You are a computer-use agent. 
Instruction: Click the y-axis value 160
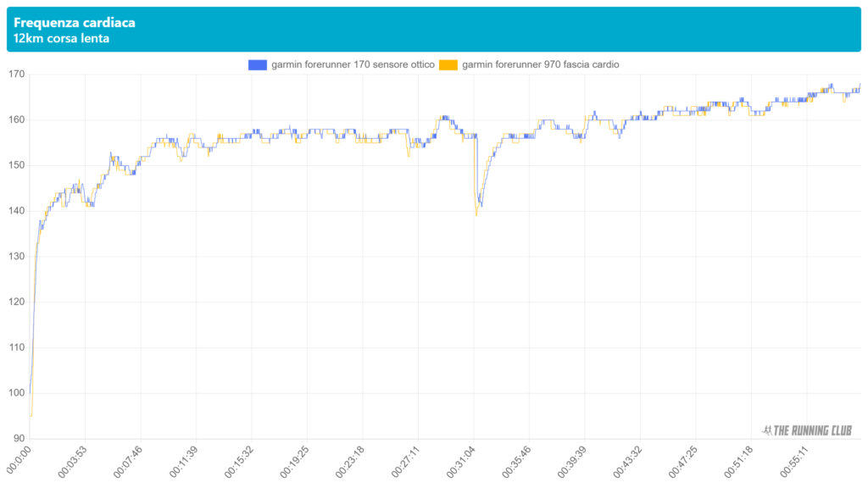17,119
